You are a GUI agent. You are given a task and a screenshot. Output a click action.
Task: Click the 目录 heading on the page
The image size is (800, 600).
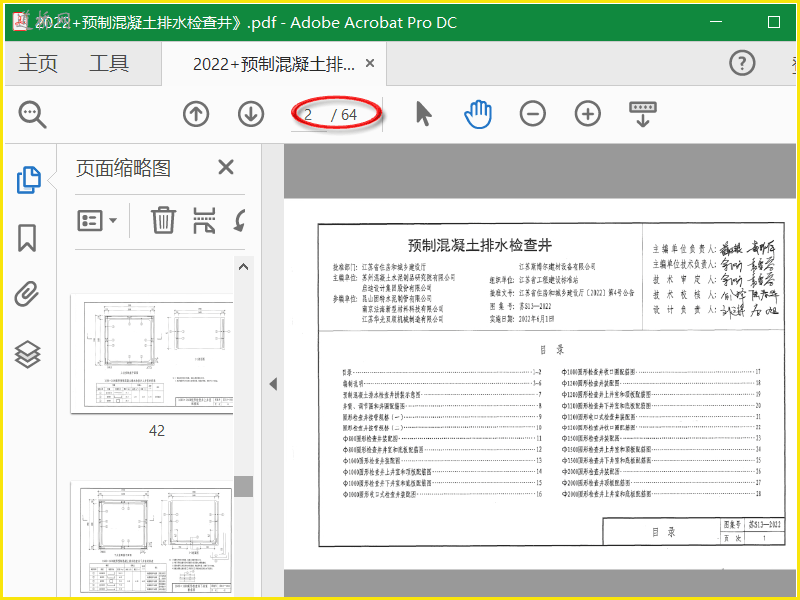(552, 350)
